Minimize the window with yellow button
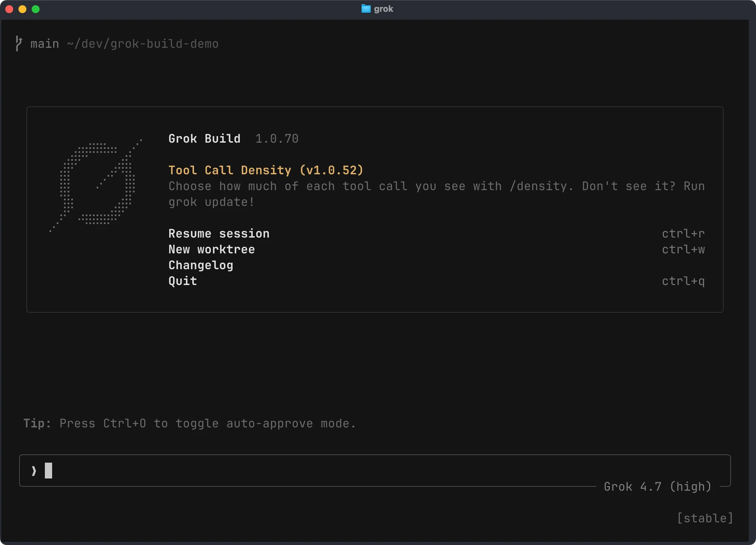 [22, 9]
